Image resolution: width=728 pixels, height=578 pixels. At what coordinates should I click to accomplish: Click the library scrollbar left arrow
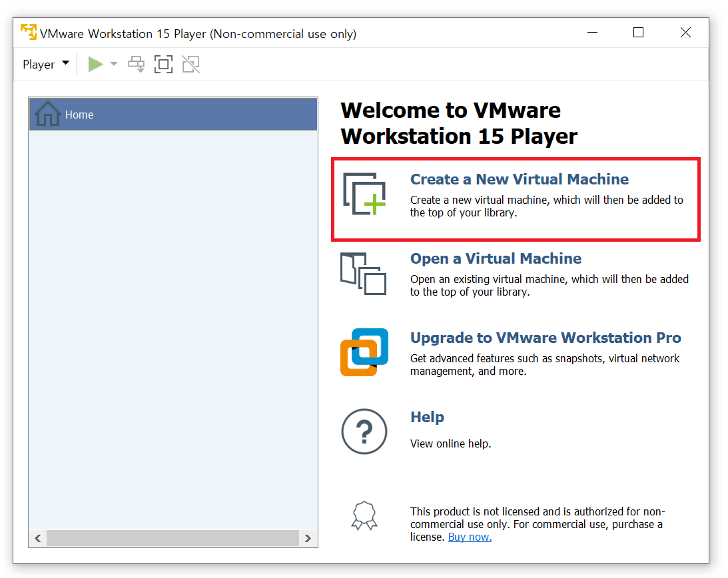tap(38, 538)
